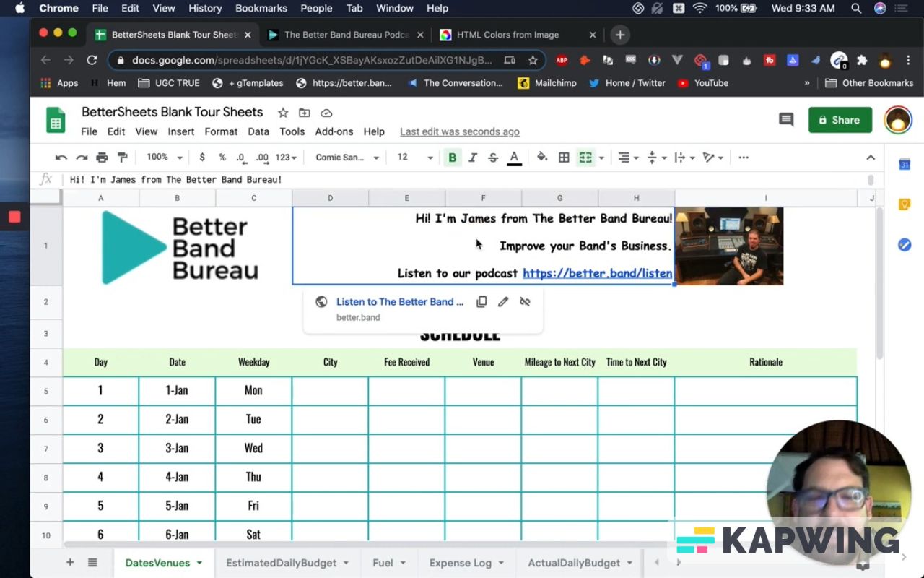View cloud save status icon
The width and height of the screenshot is (924, 578).
[x=326, y=113]
